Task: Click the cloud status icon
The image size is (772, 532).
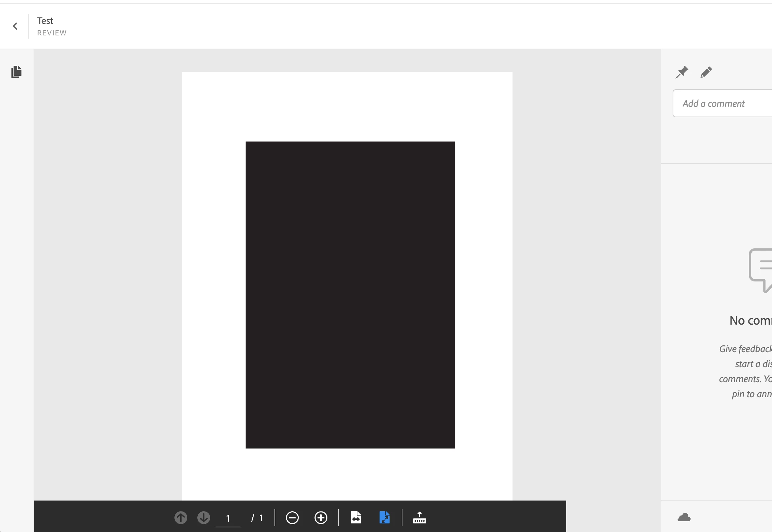Action: [684, 517]
